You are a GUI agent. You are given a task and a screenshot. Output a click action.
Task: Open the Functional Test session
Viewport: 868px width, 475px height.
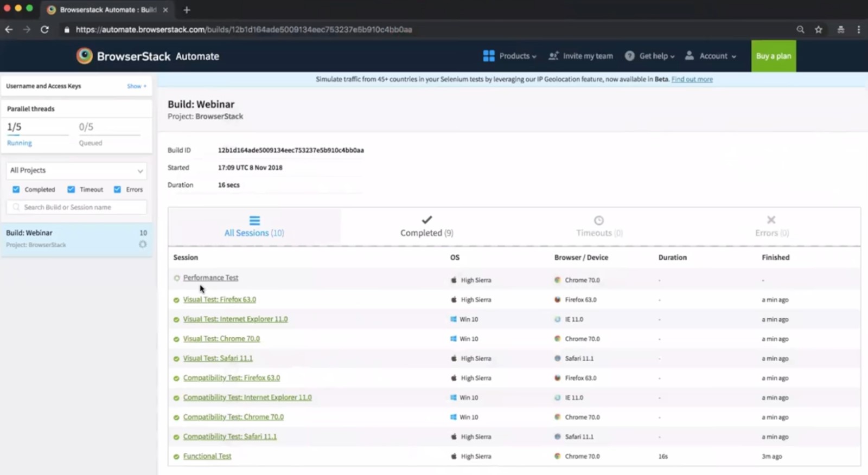(207, 456)
